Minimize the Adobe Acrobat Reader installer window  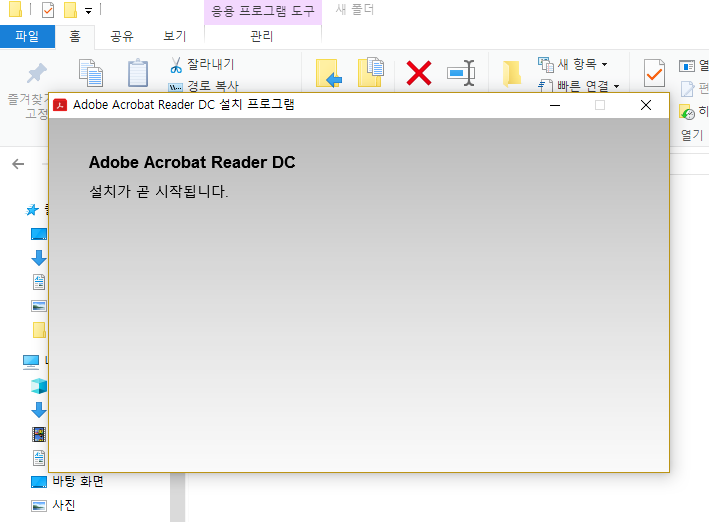click(555, 105)
